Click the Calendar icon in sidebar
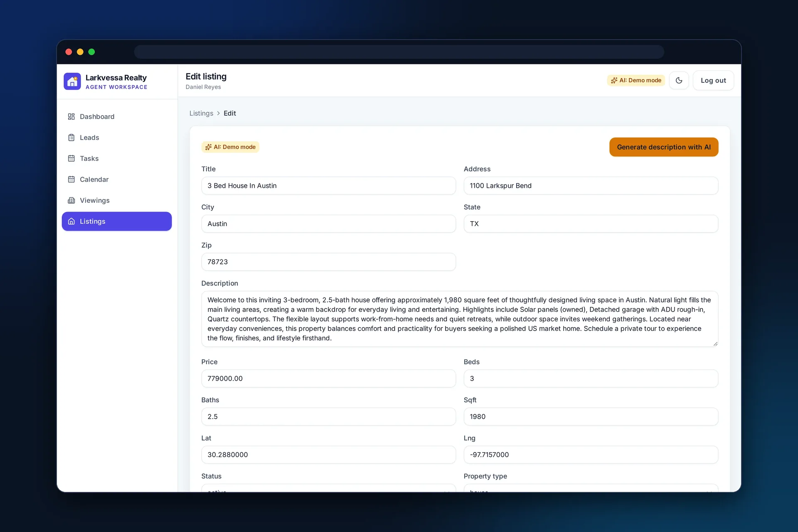The image size is (798, 532). pyautogui.click(x=71, y=180)
